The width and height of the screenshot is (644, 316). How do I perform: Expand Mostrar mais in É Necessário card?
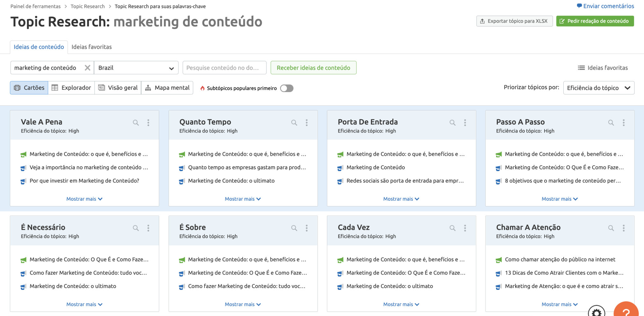coord(84,304)
